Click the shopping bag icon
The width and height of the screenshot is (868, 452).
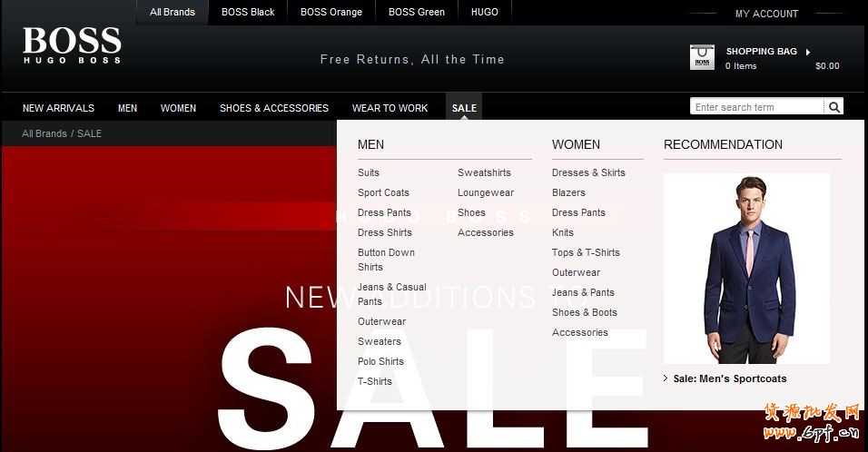[x=702, y=58]
